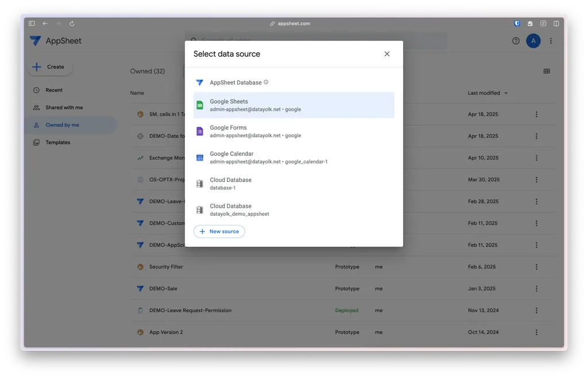Screen dimensions: 588x378
Task: Click the browser forward arrow
Action: point(59,23)
